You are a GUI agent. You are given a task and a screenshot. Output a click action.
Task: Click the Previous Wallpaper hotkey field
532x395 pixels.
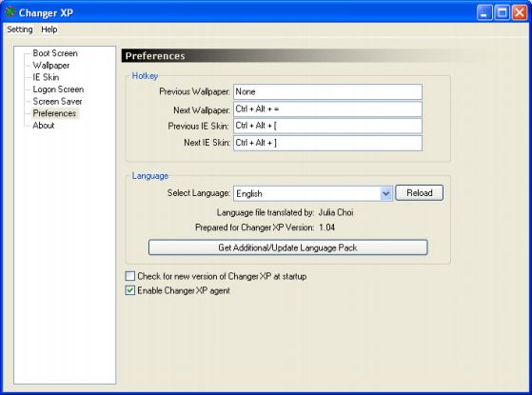(x=327, y=92)
